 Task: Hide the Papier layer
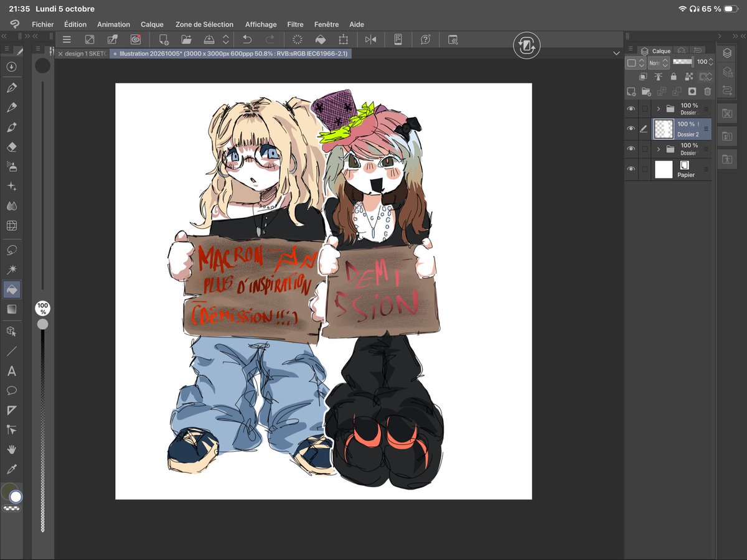pyautogui.click(x=631, y=169)
